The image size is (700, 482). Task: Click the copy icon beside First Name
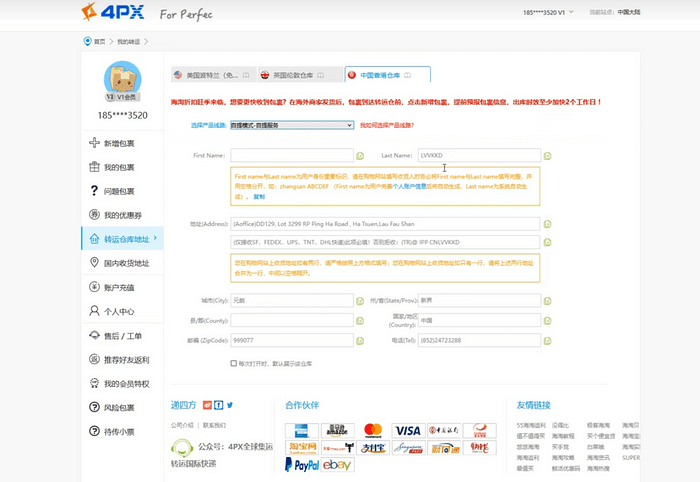coord(360,156)
